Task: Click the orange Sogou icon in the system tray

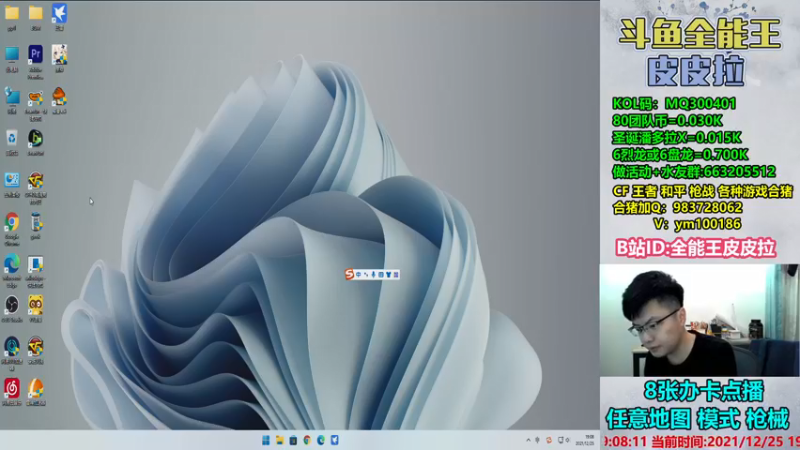Action: click(549, 440)
